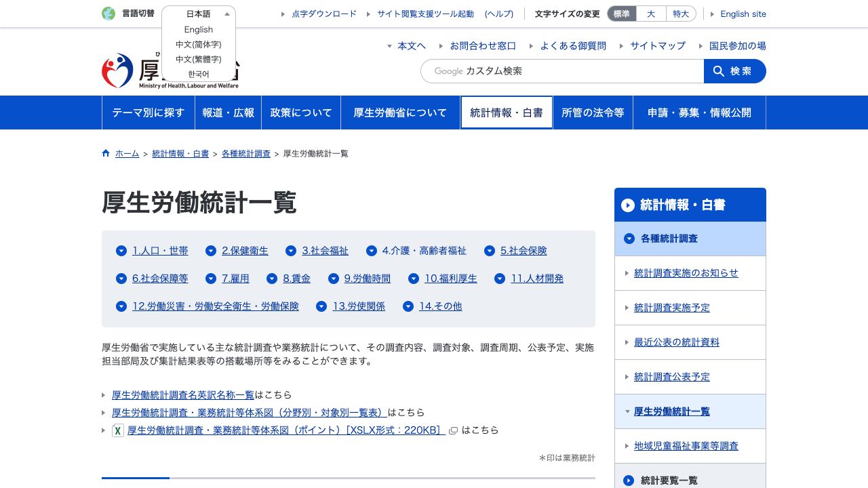868x488 pixels.
Task: Select English in language list
Action: point(199,29)
